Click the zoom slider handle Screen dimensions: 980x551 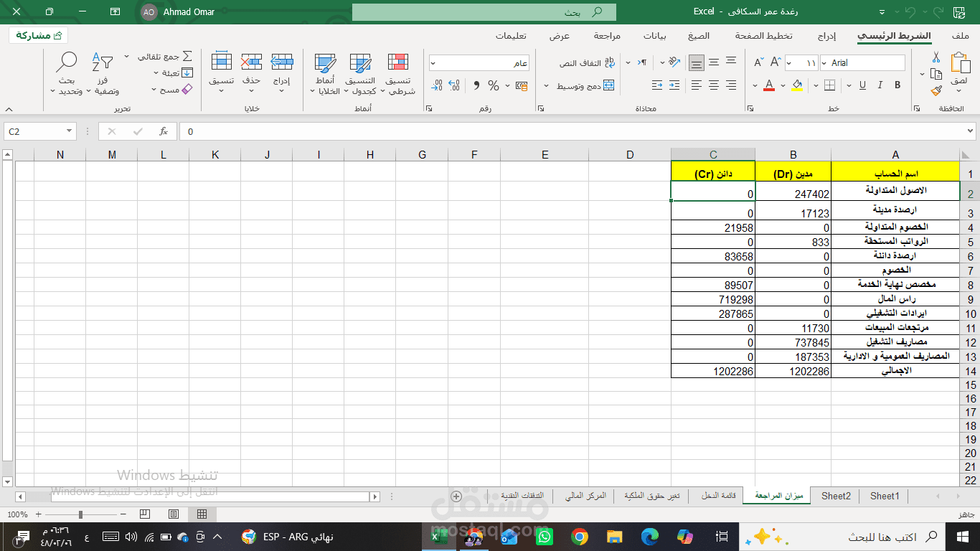point(80,514)
